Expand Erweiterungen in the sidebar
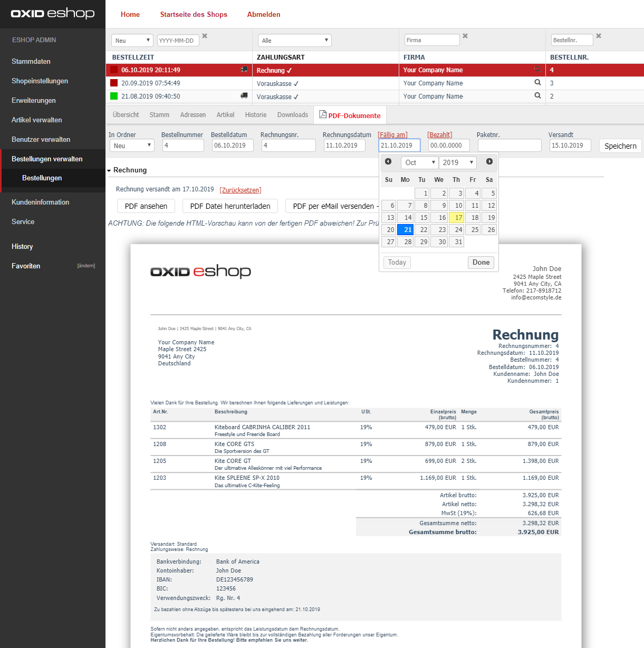This screenshot has height=648, width=644. [34, 100]
